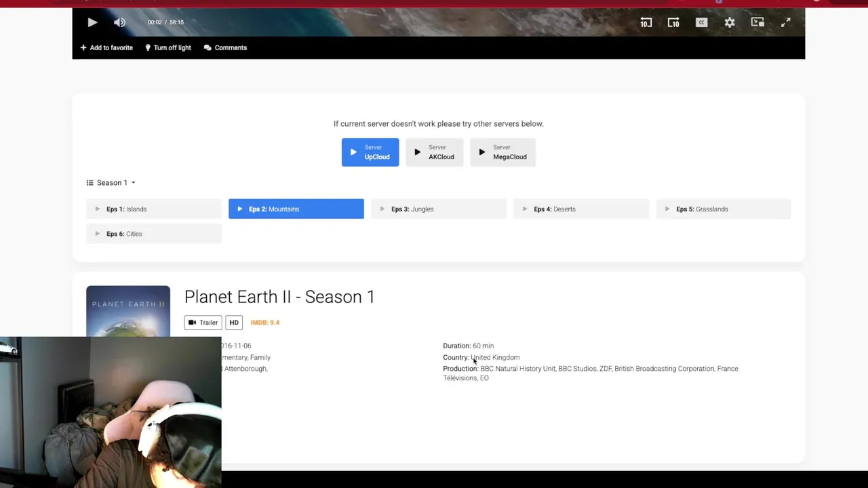868x488 pixels.
Task: Click the Duration: 60 min text
Action: coord(469,346)
